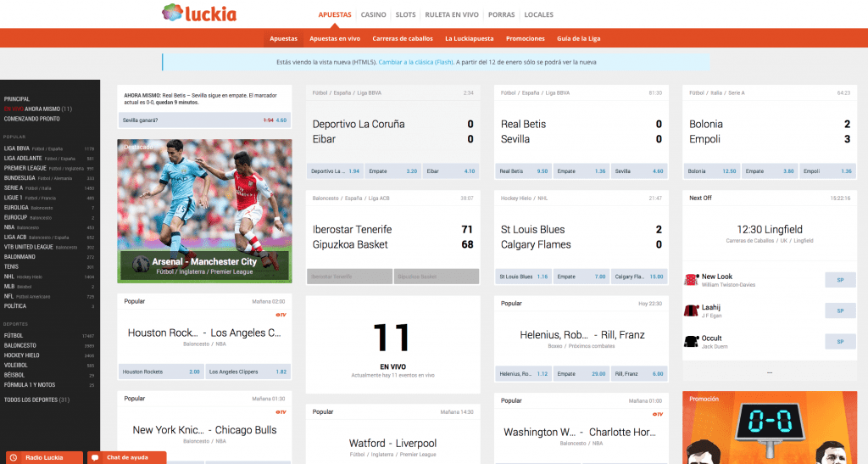868x464 pixels.
Task: Select Carreras de caballos in orange bar
Action: (403, 38)
